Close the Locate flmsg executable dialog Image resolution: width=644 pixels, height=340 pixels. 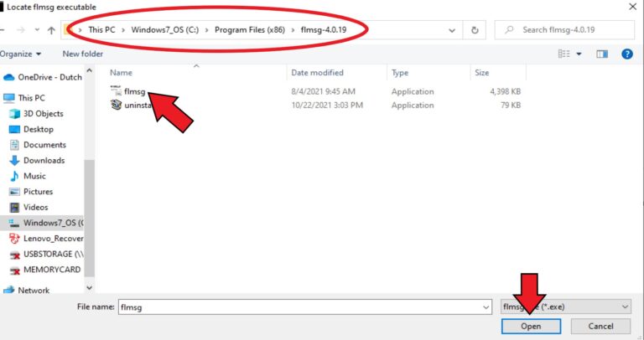pyautogui.click(x=633, y=7)
